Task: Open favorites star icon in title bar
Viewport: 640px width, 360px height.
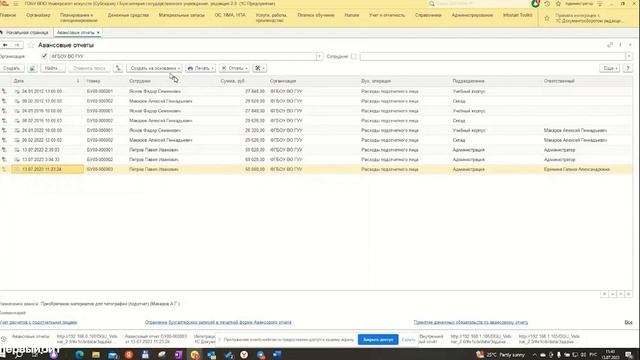Action: (558, 4)
